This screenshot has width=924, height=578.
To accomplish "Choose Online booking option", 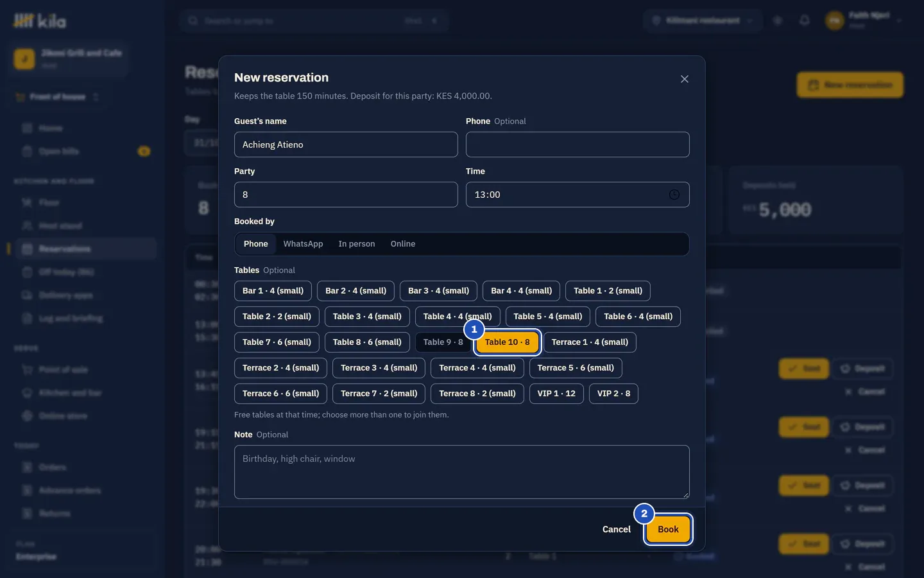I will (x=403, y=244).
